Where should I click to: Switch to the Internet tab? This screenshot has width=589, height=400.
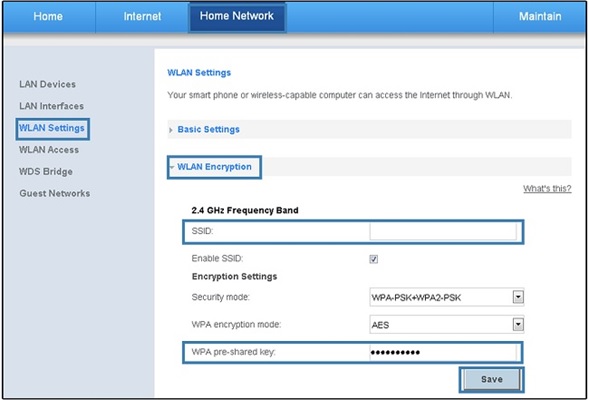(x=142, y=17)
